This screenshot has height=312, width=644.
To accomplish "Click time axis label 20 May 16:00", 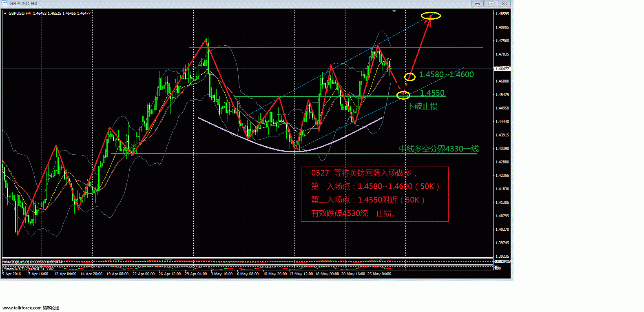I will [x=353, y=274].
